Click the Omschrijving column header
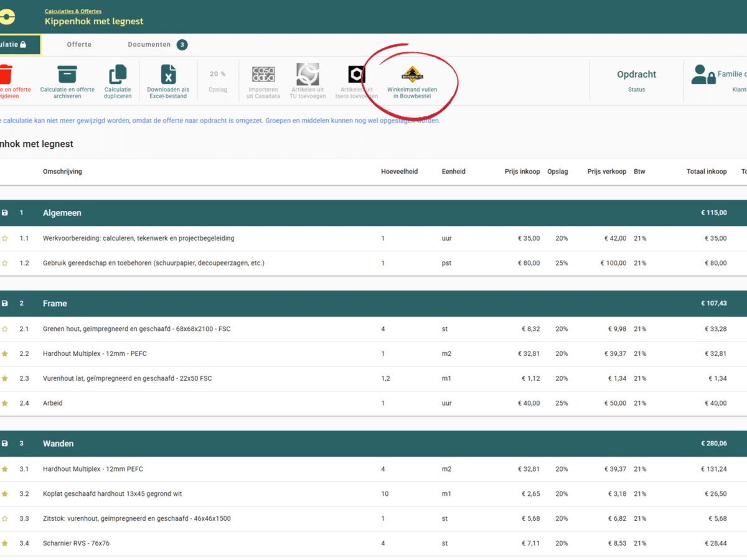 [x=62, y=172]
